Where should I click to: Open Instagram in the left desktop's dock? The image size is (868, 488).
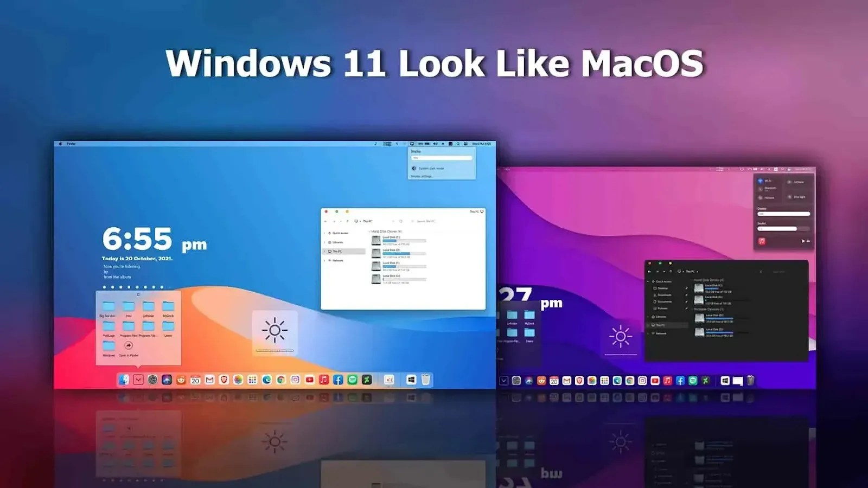tap(295, 380)
